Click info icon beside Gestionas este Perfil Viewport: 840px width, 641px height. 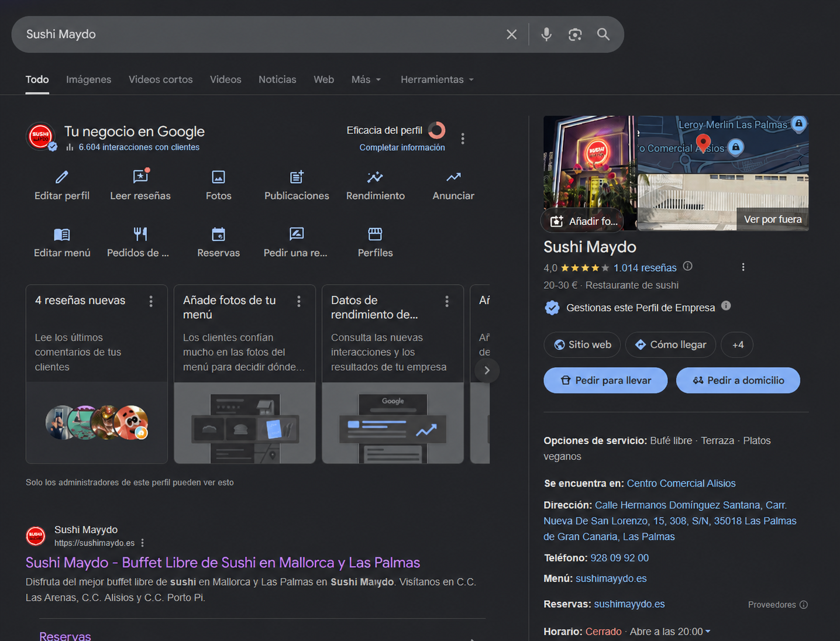pos(726,306)
